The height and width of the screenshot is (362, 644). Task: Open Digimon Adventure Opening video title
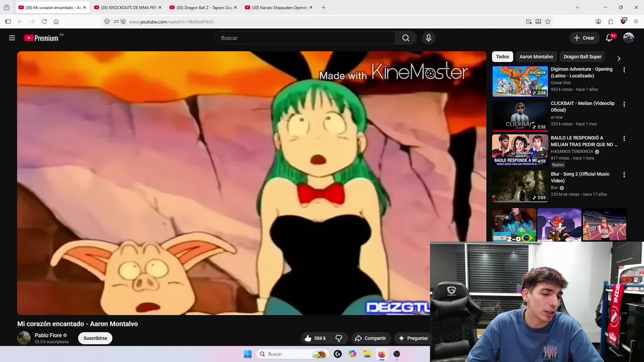pos(582,72)
